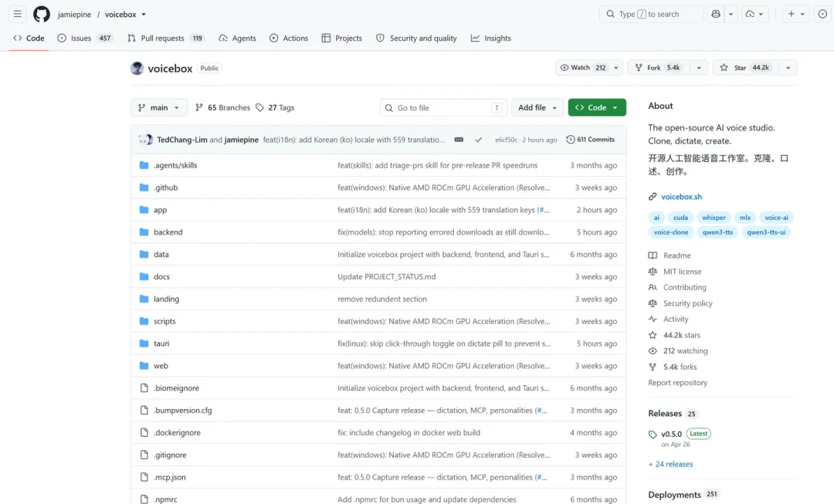
Task: Click the jamiepine avatar beside voicebox title
Action: [x=137, y=68]
